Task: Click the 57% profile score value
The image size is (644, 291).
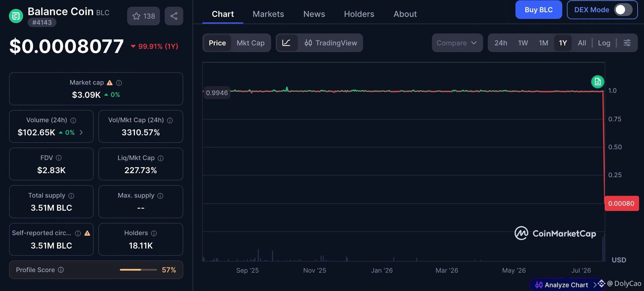Action: coord(169,270)
